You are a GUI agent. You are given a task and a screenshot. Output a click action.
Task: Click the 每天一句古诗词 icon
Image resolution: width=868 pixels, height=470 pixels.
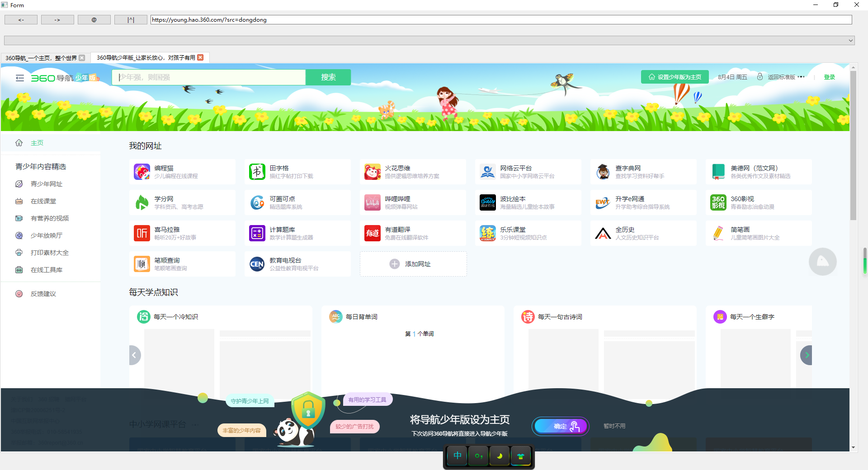pyautogui.click(x=528, y=317)
